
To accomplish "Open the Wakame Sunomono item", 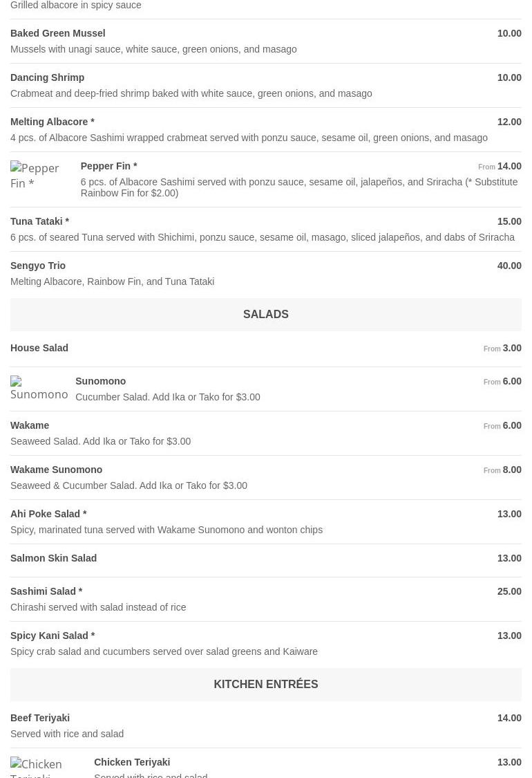I will pyautogui.click(x=57, y=470).
